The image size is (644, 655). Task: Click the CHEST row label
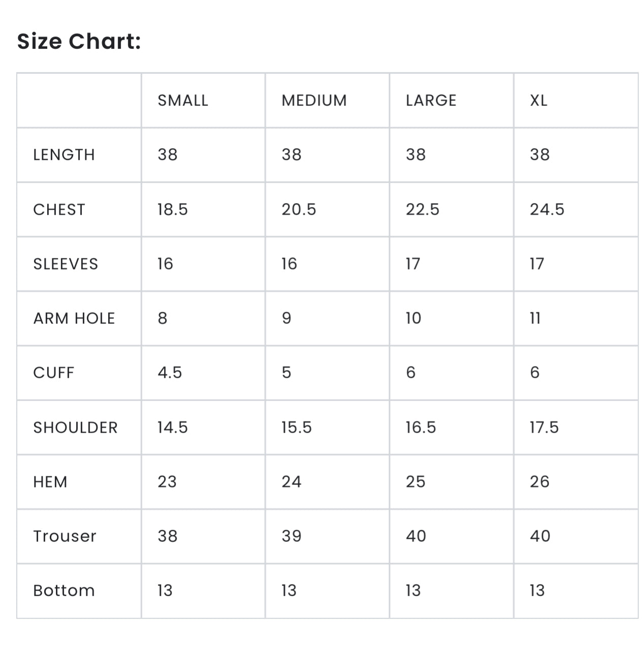pyautogui.click(x=59, y=210)
